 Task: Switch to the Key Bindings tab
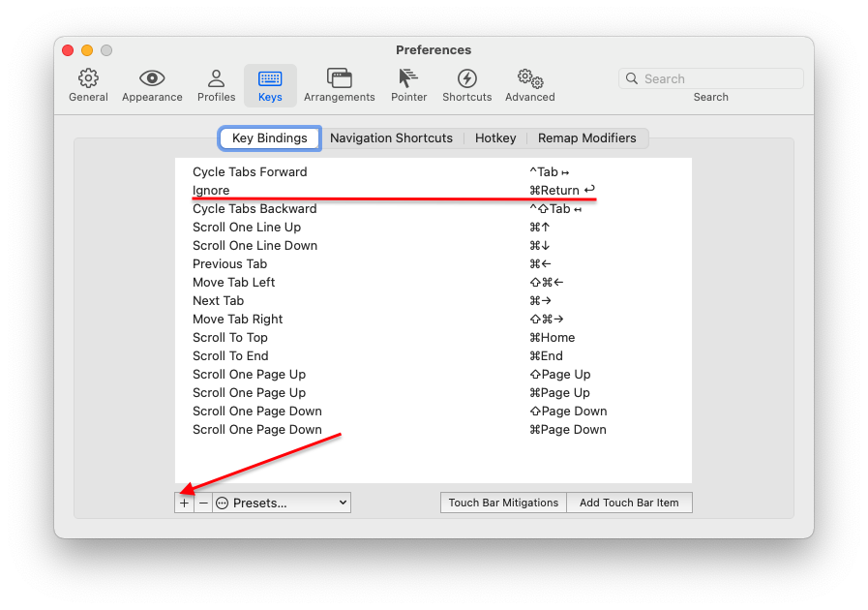pyautogui.click(x=270, y=137)
